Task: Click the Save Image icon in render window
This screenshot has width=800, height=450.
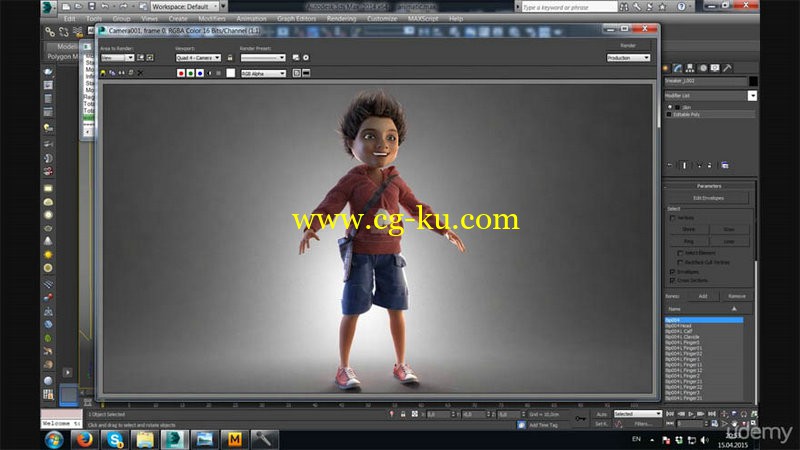Action: point(103,73)
